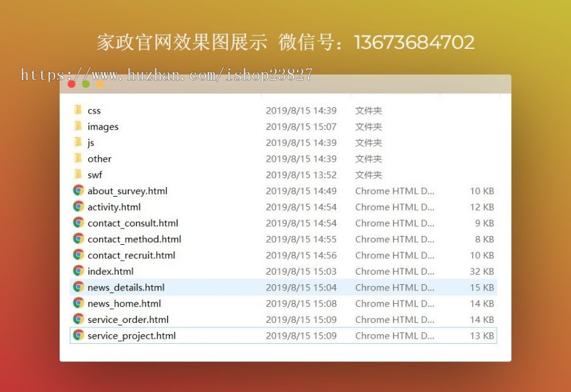Viewport: 571px width, 392px height.
Task: Select the file contact_consult.html
Action: click(133, 223)
